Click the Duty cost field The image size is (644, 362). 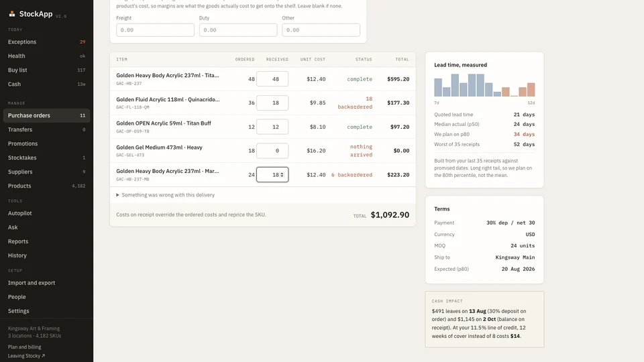pyautogui.click(x=238, y=30)
